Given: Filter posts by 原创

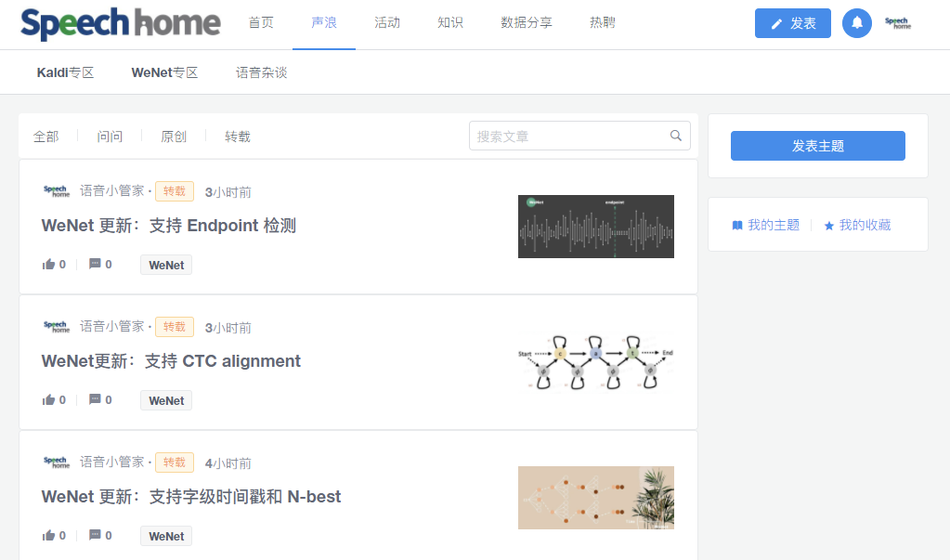Looking at the screenshot, I should click(174, 137).
